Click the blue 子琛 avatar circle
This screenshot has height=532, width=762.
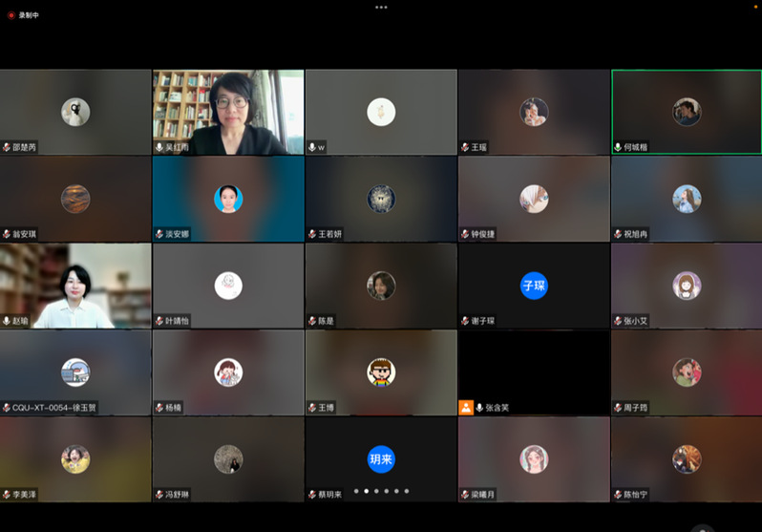coord(534,286)
